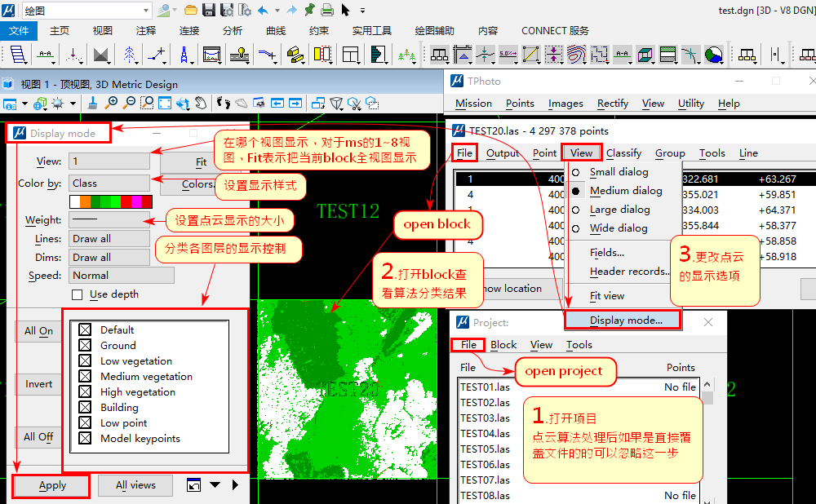Viewport: 816px width, 504px height.
Task: Click the Redo arrow icon
Action: 292,10
